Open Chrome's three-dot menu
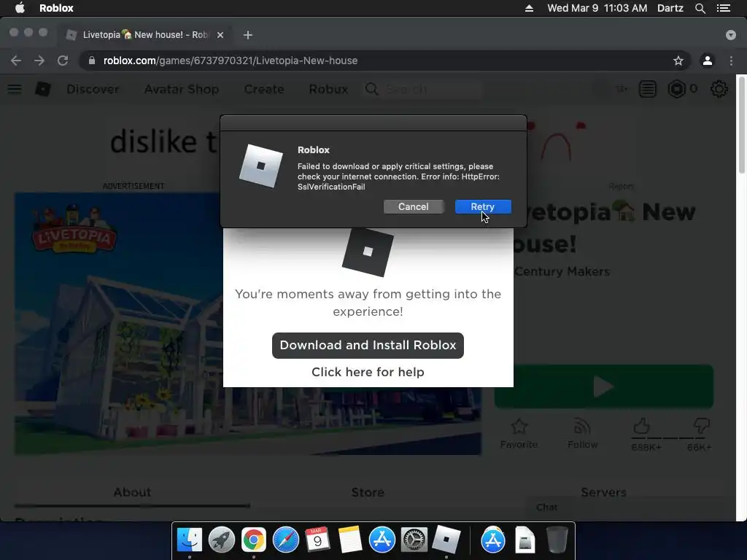 pyautogui.click(x=731, y=61)
